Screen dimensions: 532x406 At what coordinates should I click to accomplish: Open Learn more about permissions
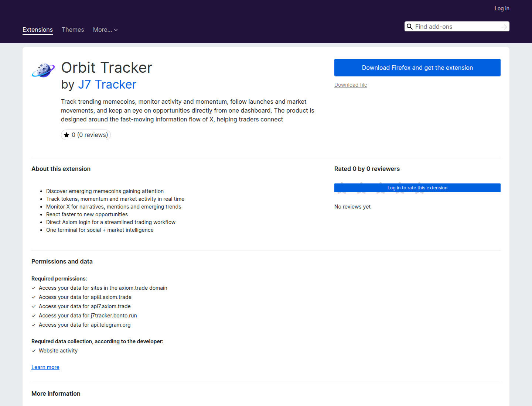[x=45, y=367]
